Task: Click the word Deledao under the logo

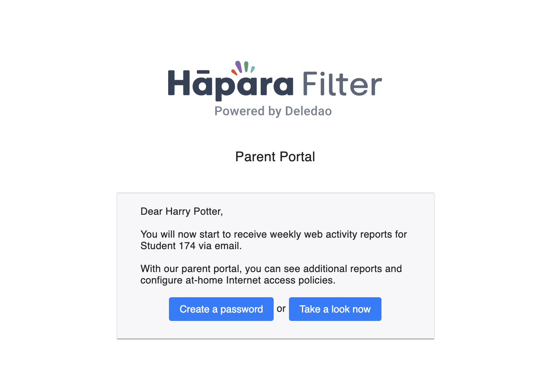Action: [308, 111]
